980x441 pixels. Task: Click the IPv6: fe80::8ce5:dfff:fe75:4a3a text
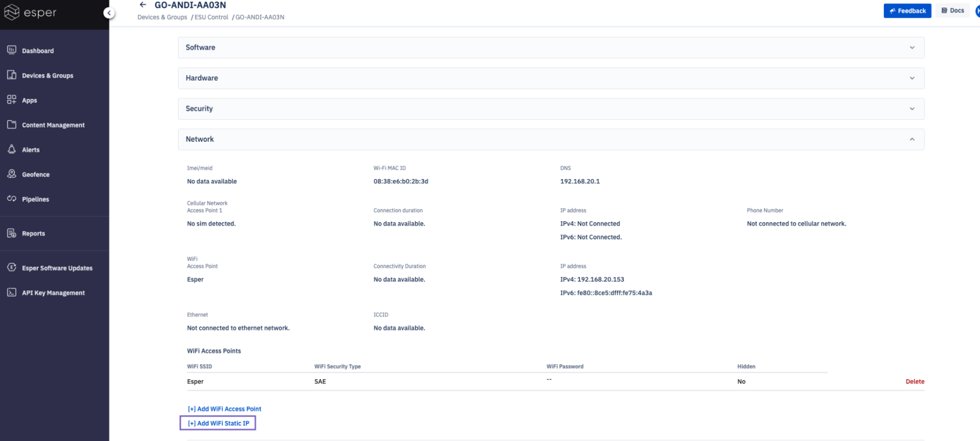coord(606,293)
